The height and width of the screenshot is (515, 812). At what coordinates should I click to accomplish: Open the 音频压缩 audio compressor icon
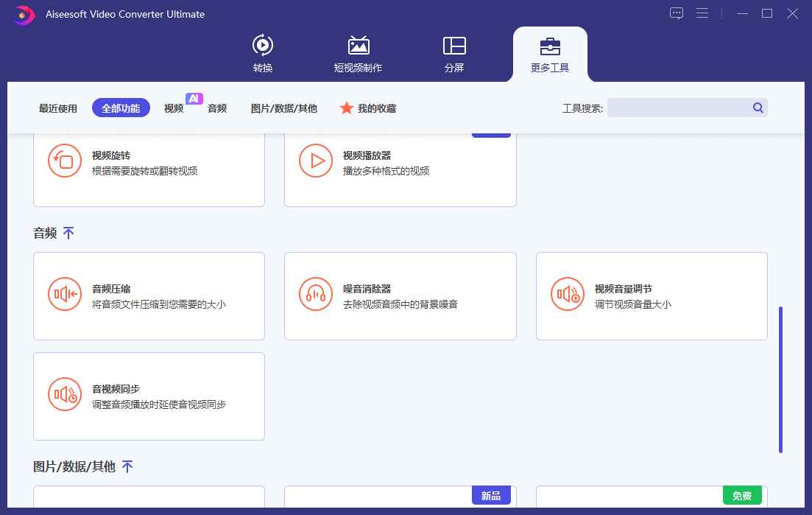(x=65, y=295)
